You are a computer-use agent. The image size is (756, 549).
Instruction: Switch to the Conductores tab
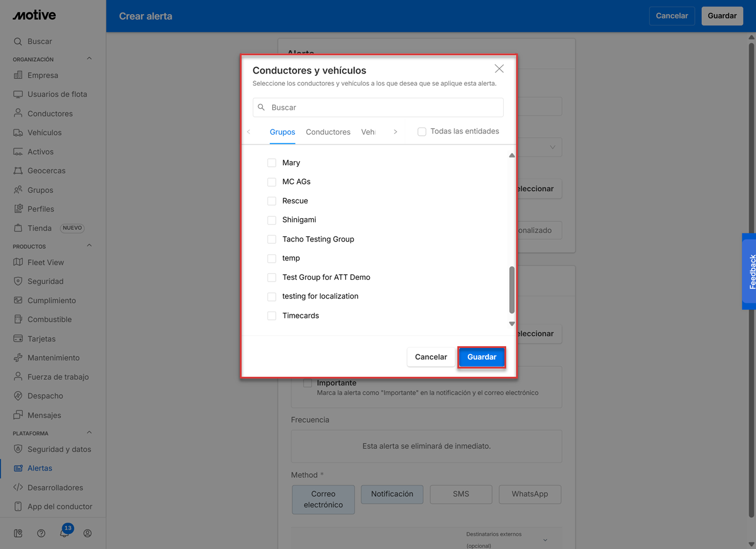tap(328, 132)
